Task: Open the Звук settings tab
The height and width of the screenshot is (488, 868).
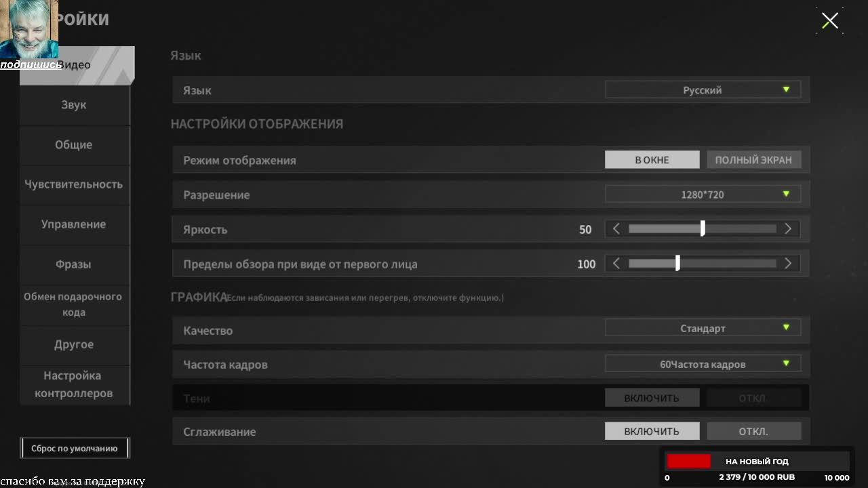Action: [74, 105]
